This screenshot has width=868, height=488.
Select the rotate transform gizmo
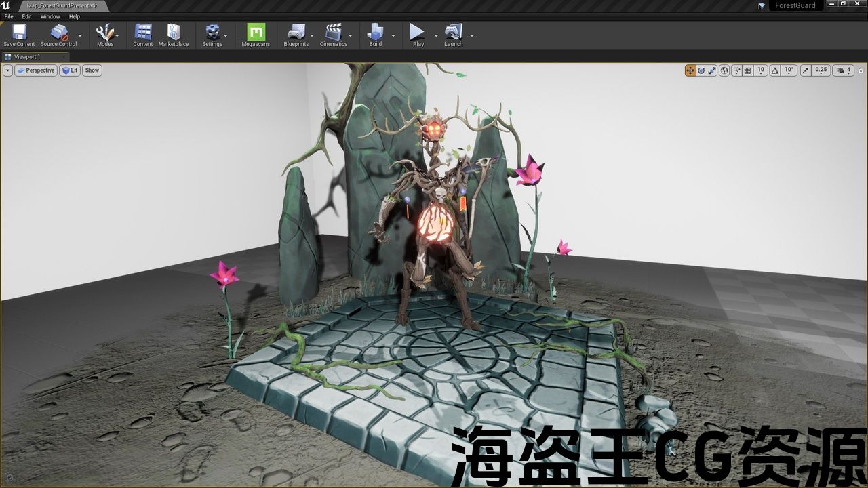pos(701,70)
